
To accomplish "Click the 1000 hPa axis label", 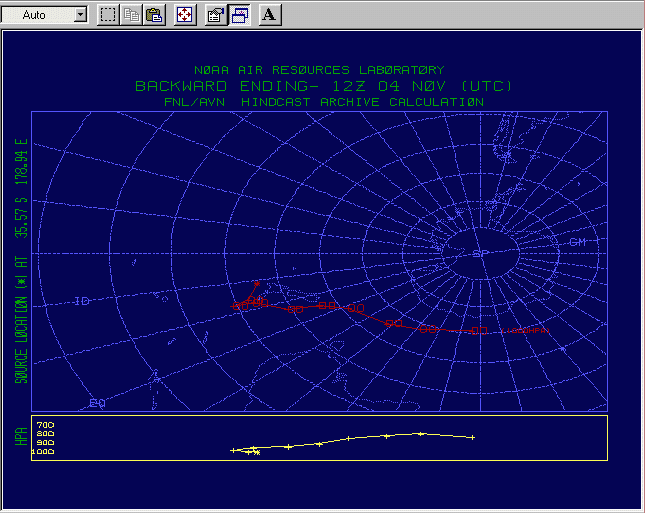I will tap(43, 452).
